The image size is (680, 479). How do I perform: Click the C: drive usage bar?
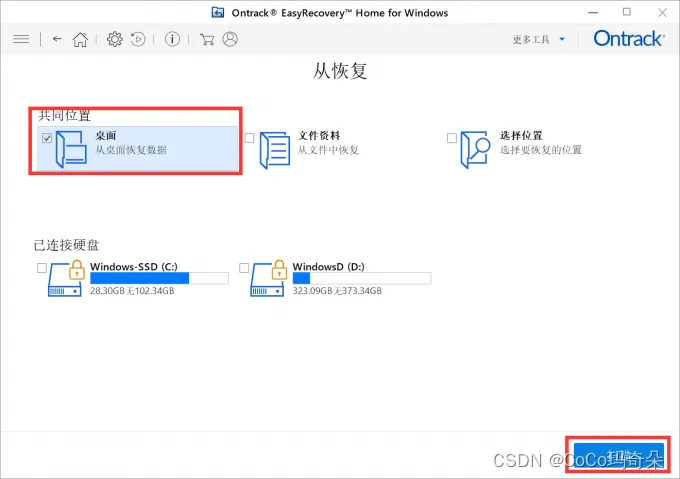pos(159,278)
